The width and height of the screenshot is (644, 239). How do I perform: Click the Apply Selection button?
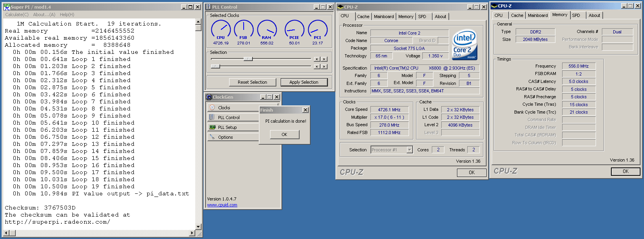pyautogui.click(x=304, y=82)
